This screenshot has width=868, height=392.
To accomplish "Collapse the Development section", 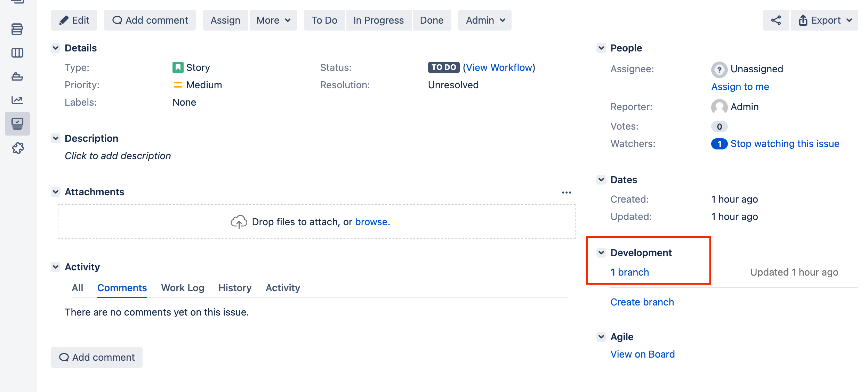I will 601,253.
